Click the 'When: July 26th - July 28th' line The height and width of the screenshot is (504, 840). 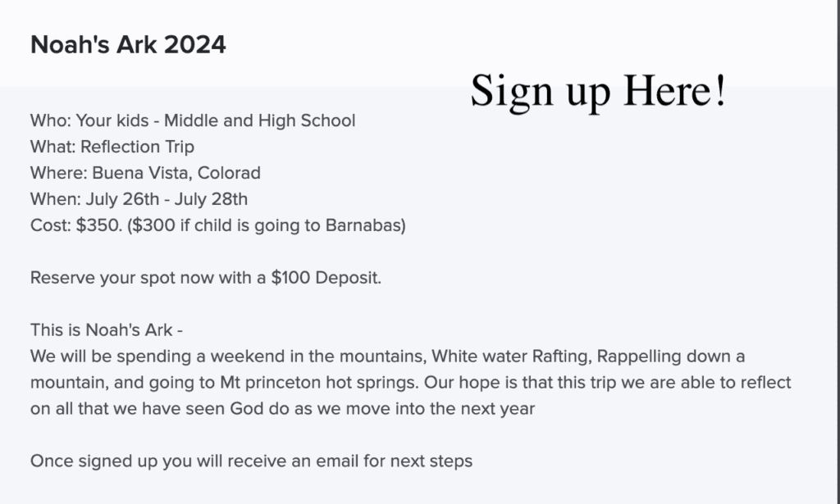click(139, 199)
